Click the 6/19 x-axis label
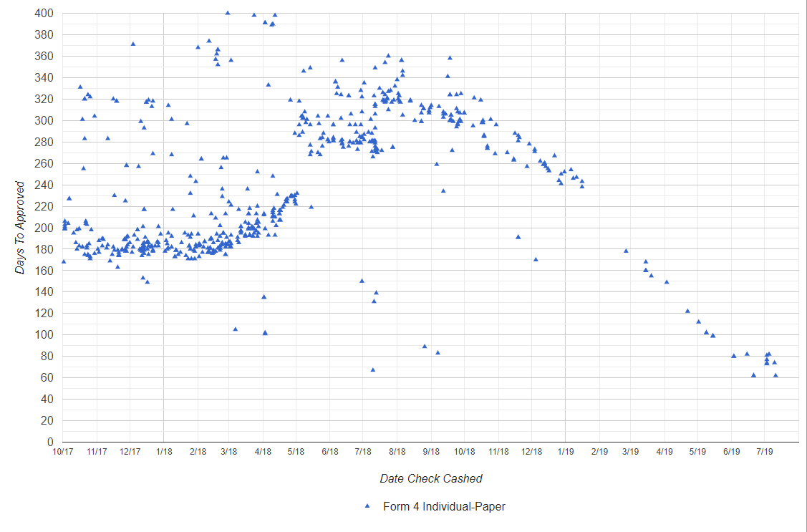Viewport: 807px width, 532px height. [731, 452]
